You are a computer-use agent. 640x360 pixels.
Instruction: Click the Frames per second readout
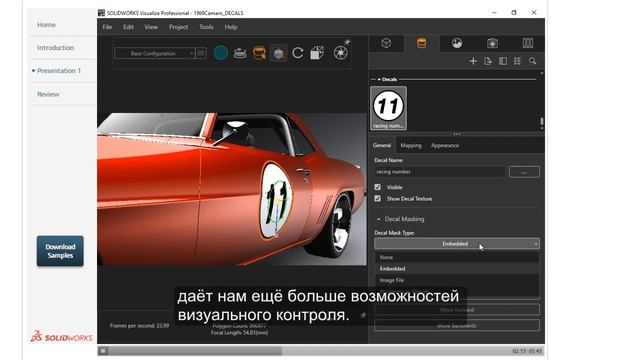pos(139,326)
